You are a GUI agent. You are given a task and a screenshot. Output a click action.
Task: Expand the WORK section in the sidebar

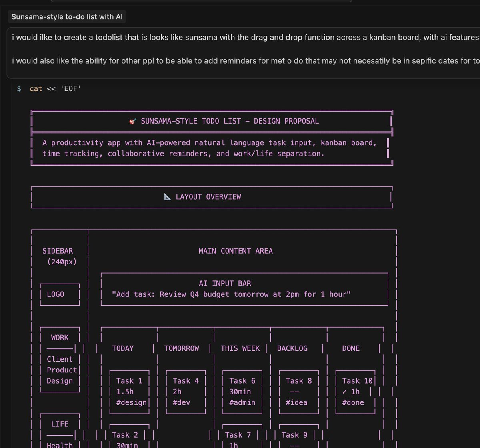[x=59, y=337]
